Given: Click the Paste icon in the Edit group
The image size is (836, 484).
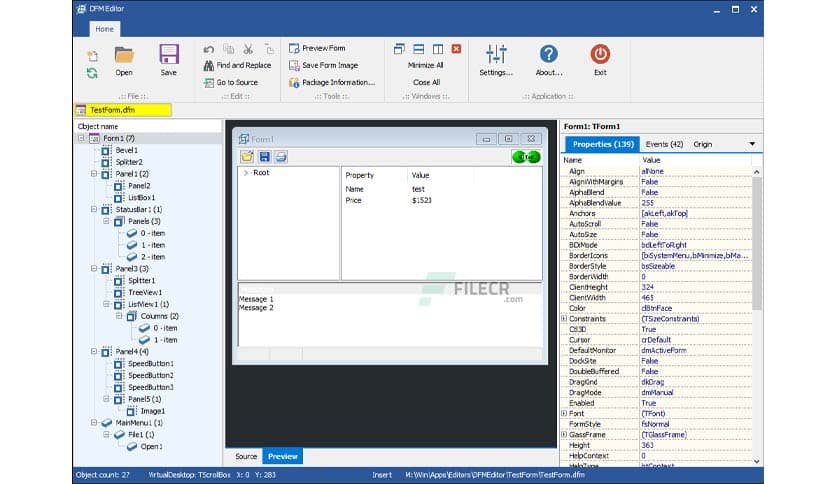Looking at the screenshot, I should point(269,49).
